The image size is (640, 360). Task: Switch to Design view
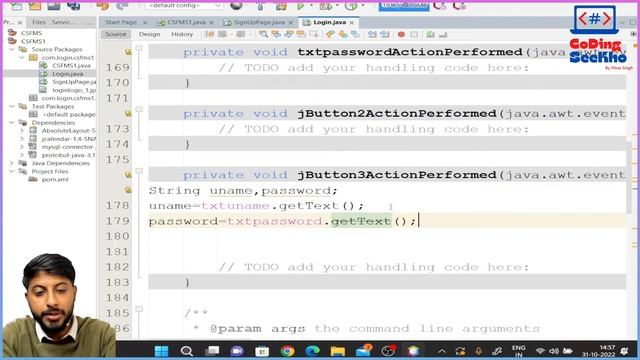[149, 34]
